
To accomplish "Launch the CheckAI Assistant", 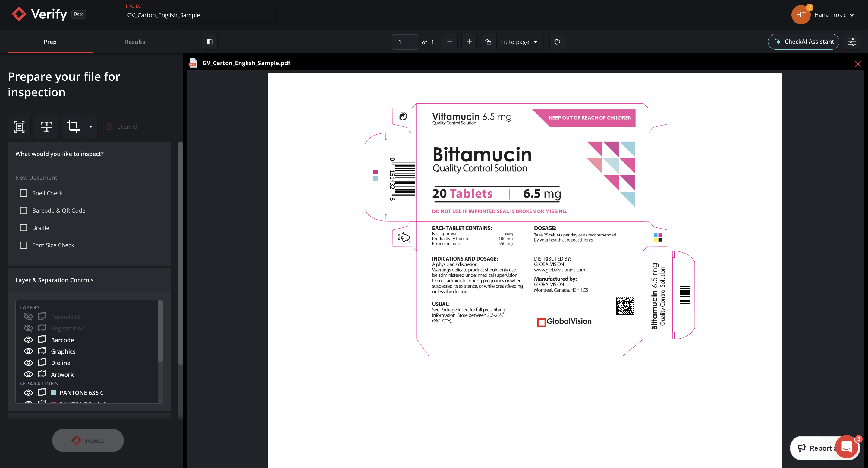I will tap(804, 42).
